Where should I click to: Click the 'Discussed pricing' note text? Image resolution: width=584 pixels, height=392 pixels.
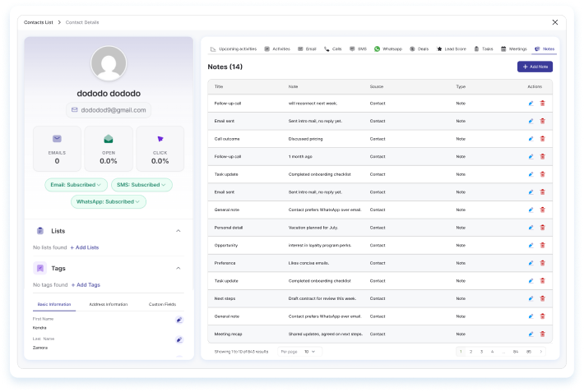[305, 139]
